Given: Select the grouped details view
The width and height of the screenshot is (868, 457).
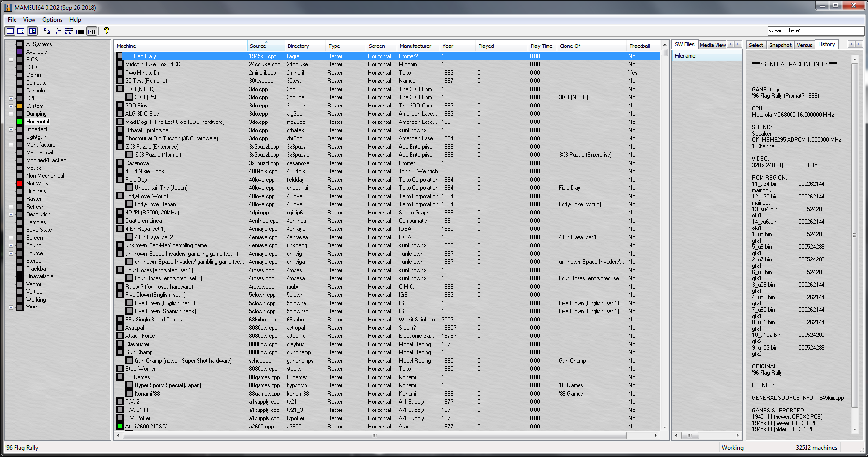Looking at the screenshot, I should [x=92, y=30].
